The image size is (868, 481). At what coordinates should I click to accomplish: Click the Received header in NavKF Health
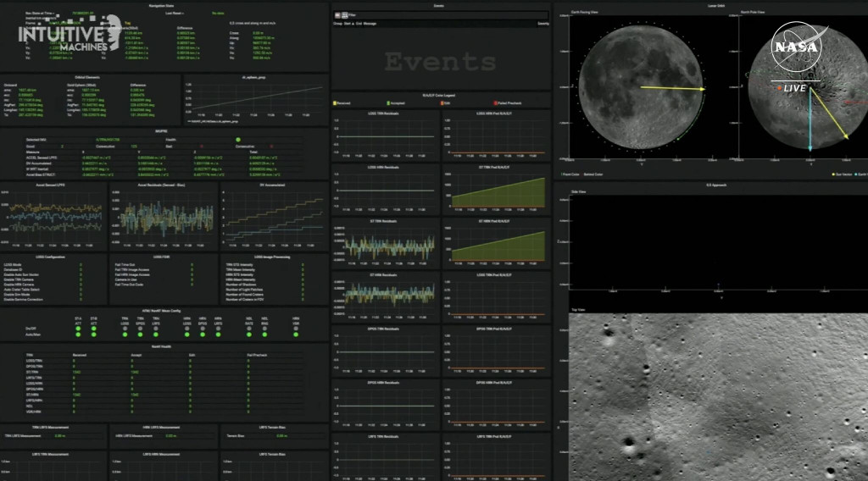[x=80, y=355]
